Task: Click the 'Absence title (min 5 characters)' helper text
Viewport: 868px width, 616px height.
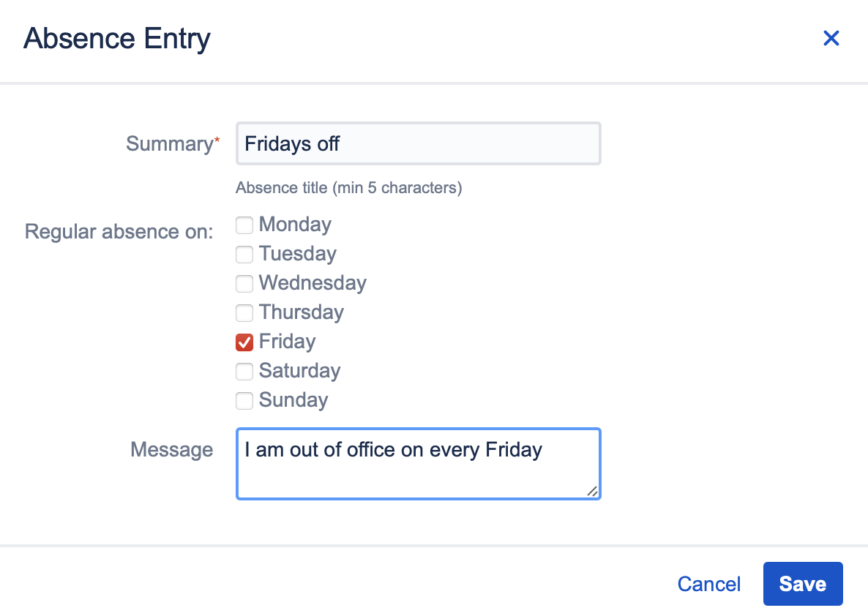Action: point(348,188)
